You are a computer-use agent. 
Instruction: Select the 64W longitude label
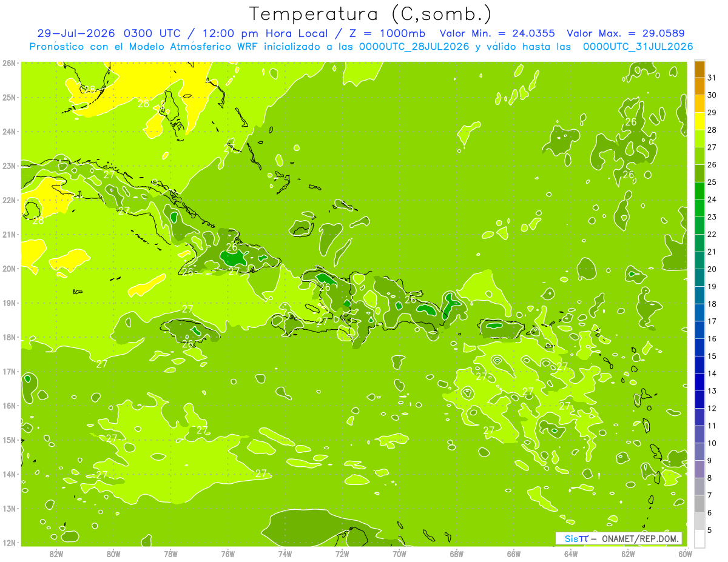coord(571,554)
